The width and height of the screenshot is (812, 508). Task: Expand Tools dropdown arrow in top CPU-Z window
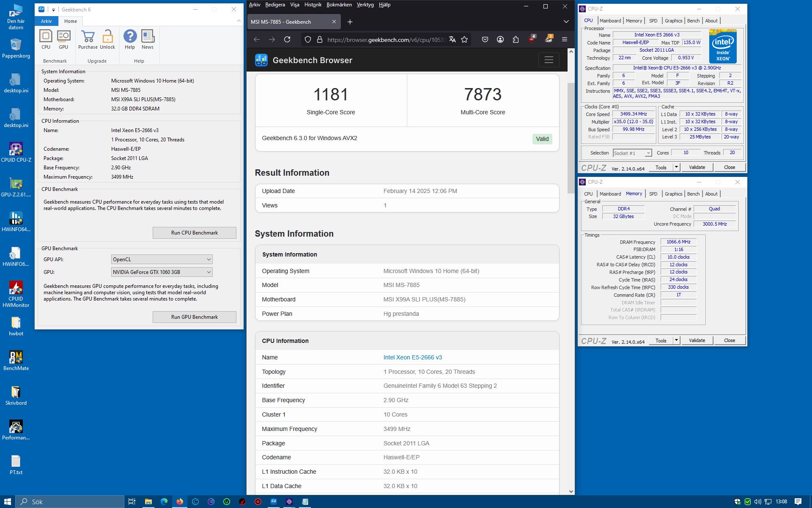tap(676, 167)
